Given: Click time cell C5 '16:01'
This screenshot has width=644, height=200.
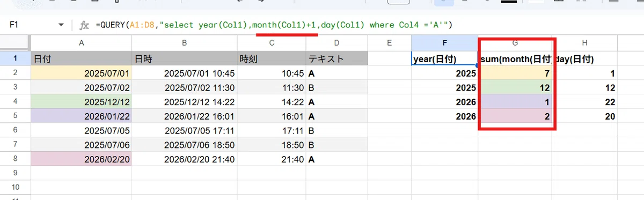Looking at the screenshot, I should click(271, 116).
